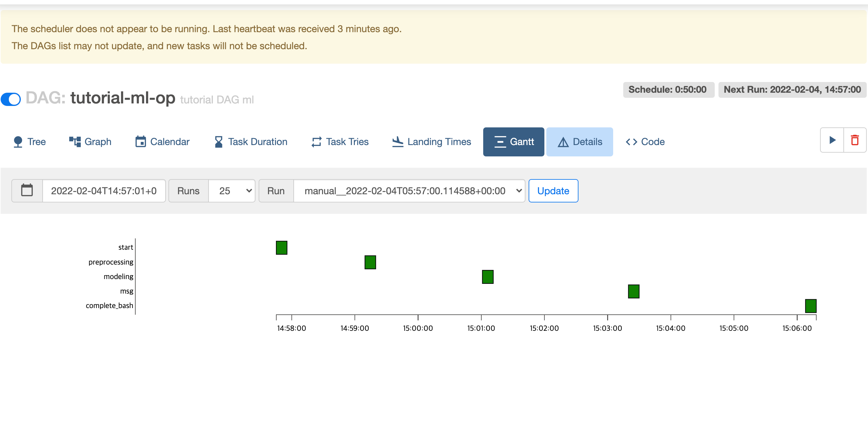
Task: Select the Gantt tab
Action: [513, 142]
